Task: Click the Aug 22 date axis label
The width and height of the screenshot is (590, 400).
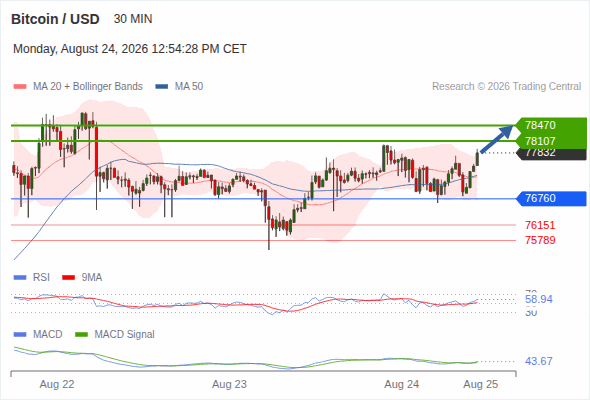Action: (57, 384)
